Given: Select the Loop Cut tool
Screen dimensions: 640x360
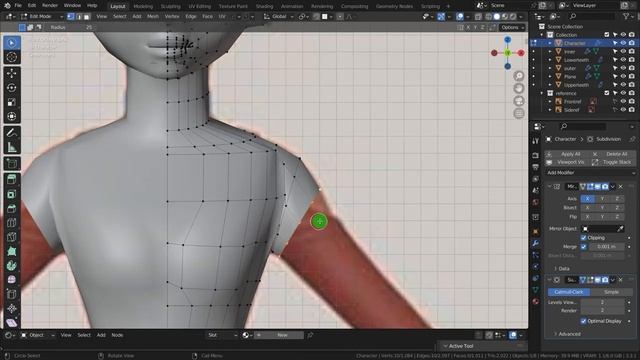Looking at the screenshot, I should (11, 223).
